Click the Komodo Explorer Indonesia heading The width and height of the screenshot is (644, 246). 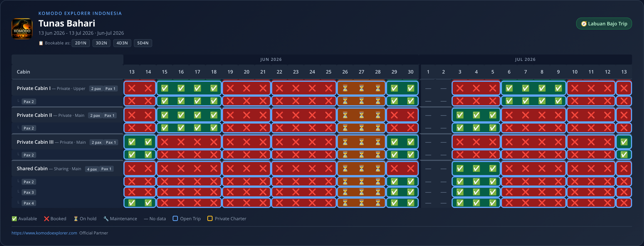80,13
